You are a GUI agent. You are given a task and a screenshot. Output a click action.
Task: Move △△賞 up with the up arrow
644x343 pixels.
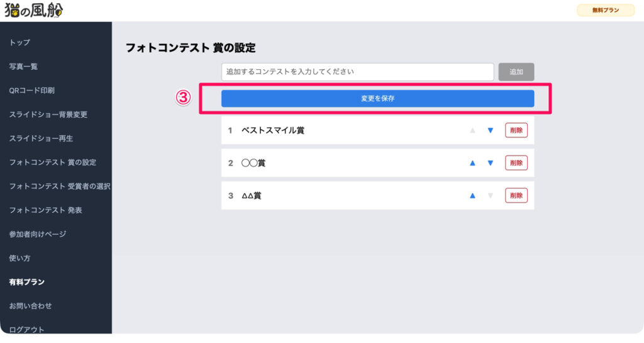pyautogui.click(x=472, y=196)
